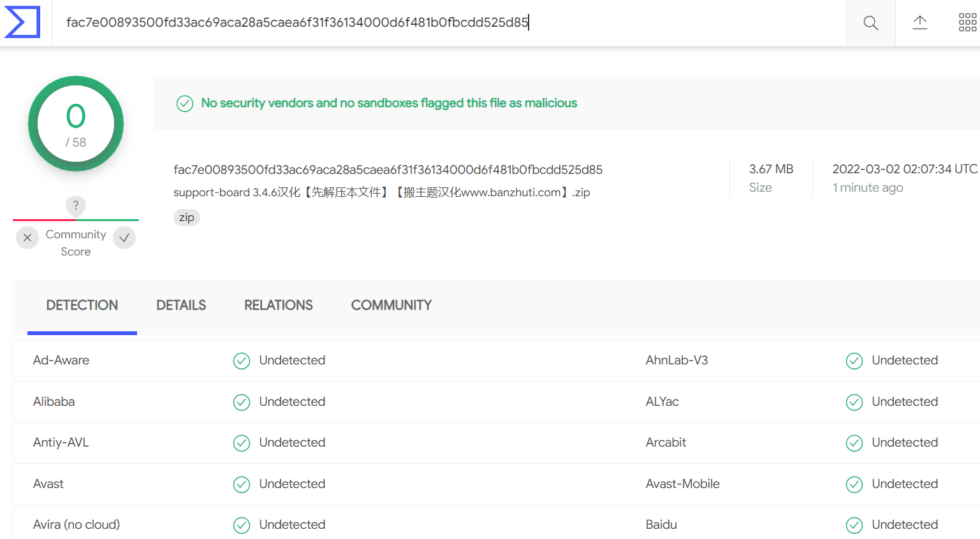The image size is (980, 539).
Task: Click the Avira (no cloud) check icon
Action: tap(242, 525)
